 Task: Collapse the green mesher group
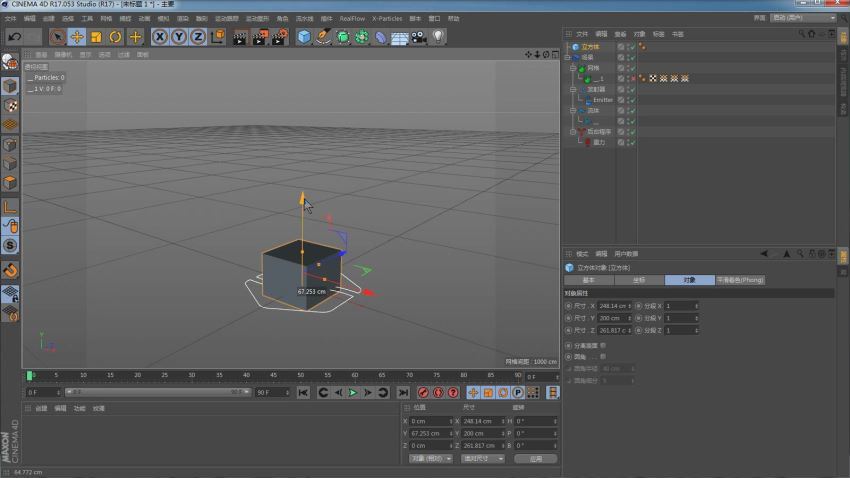point(573,68)
